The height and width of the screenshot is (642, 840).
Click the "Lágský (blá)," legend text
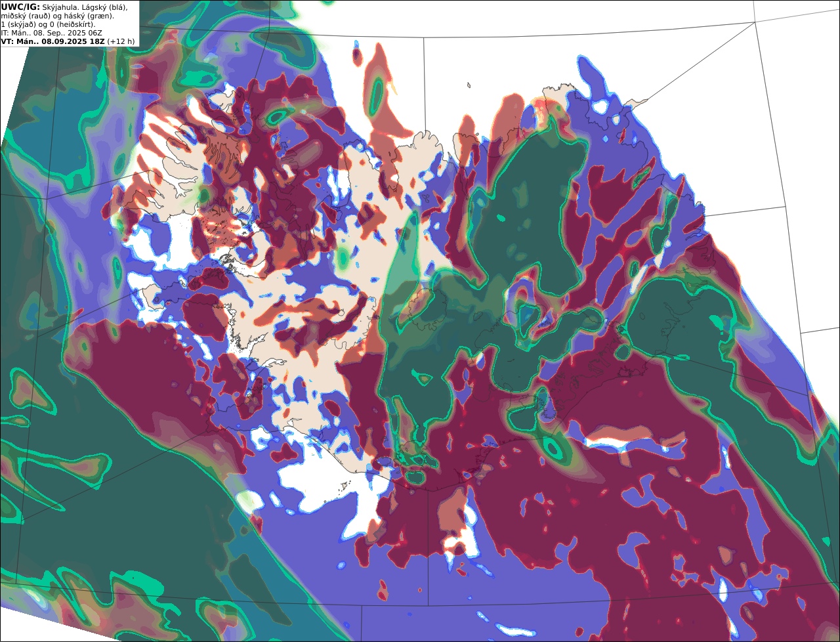(104, 8)
